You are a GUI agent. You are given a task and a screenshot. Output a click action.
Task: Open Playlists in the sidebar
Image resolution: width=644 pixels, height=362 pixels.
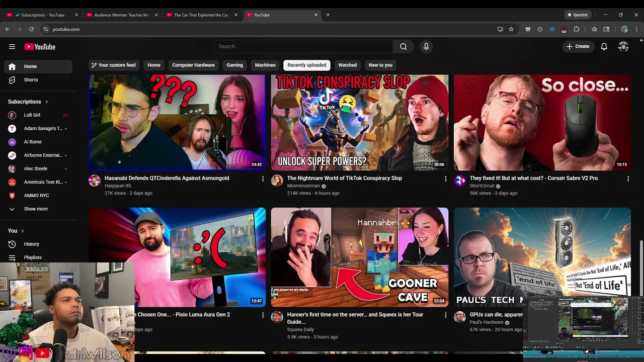coord(38,257)
